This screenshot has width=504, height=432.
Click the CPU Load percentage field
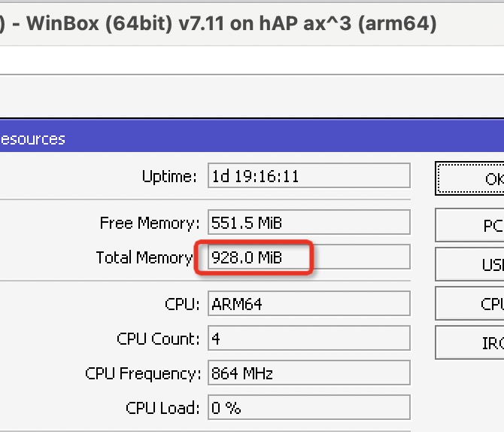point(308,408)
